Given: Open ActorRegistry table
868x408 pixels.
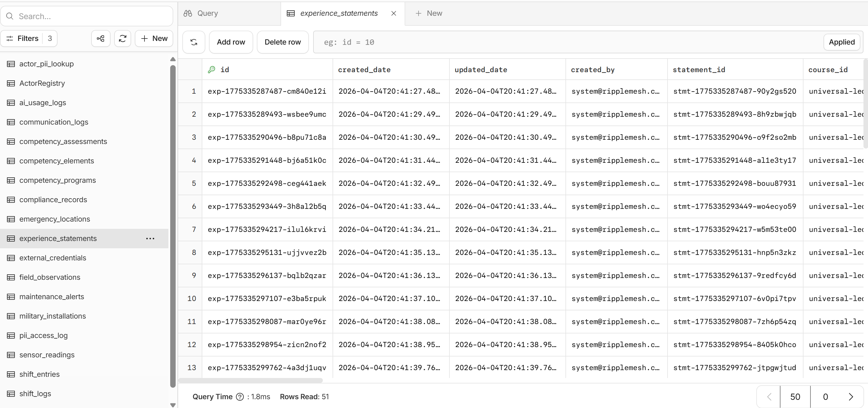Looking at the screenshot, I should 84,83.
